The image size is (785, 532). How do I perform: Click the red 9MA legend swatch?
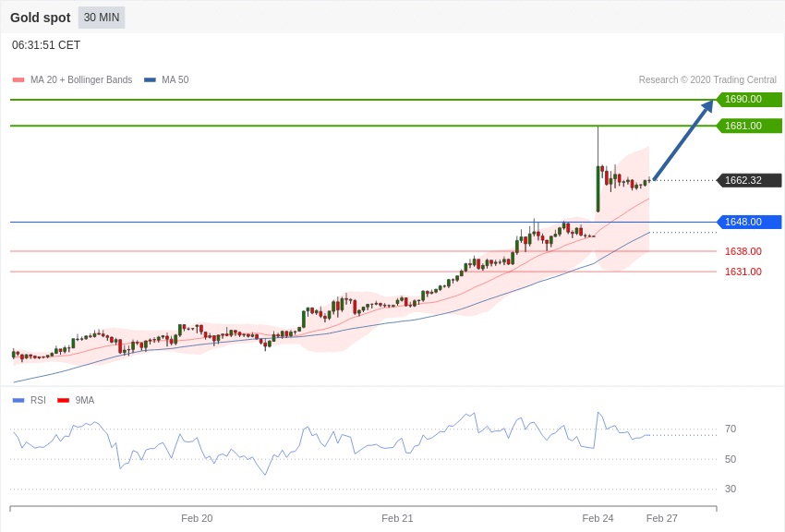(64, 400)
